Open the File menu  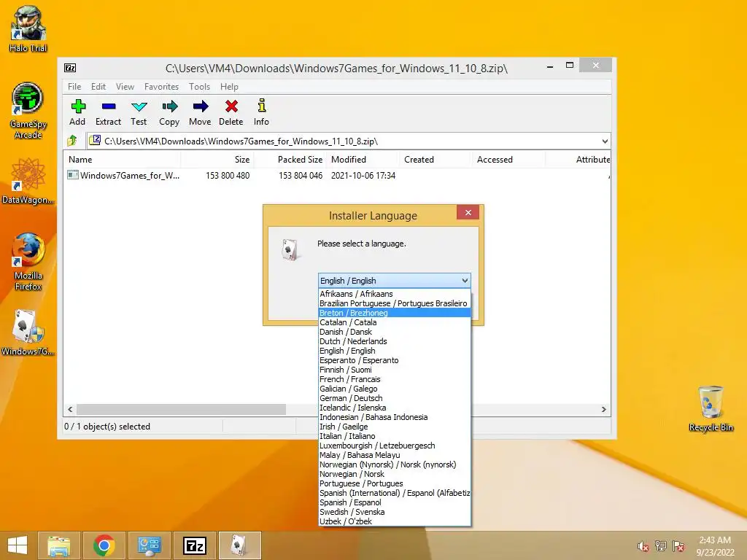(74, 87)
